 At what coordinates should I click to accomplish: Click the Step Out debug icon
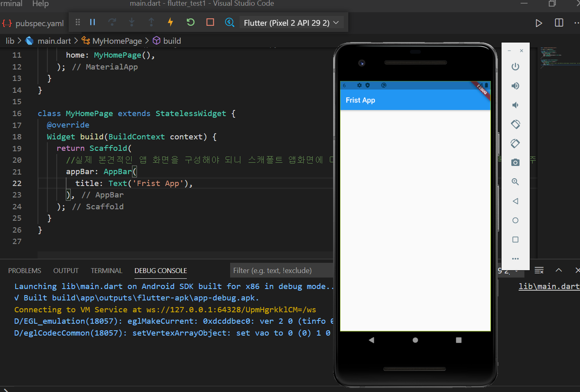[151, 22]
